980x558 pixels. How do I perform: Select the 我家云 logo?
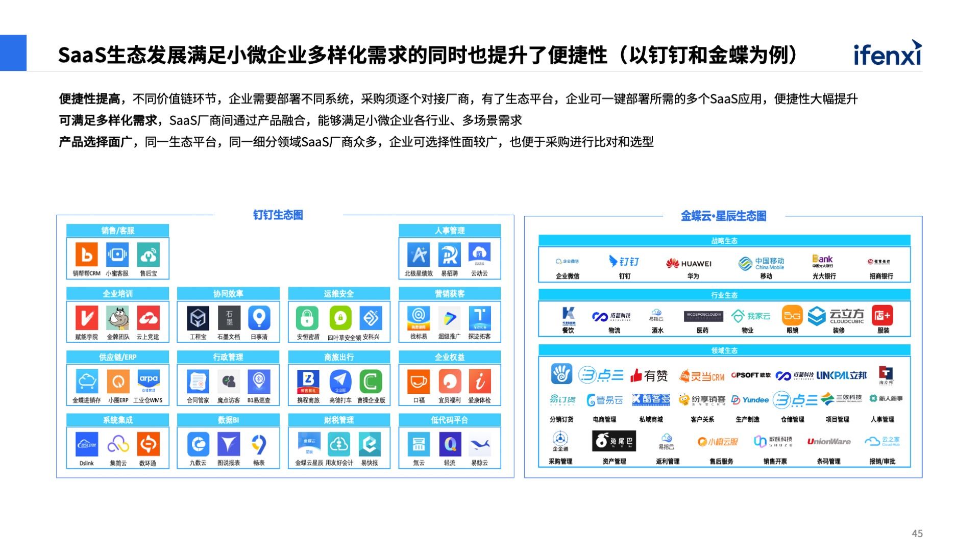[x=751, y=316]
